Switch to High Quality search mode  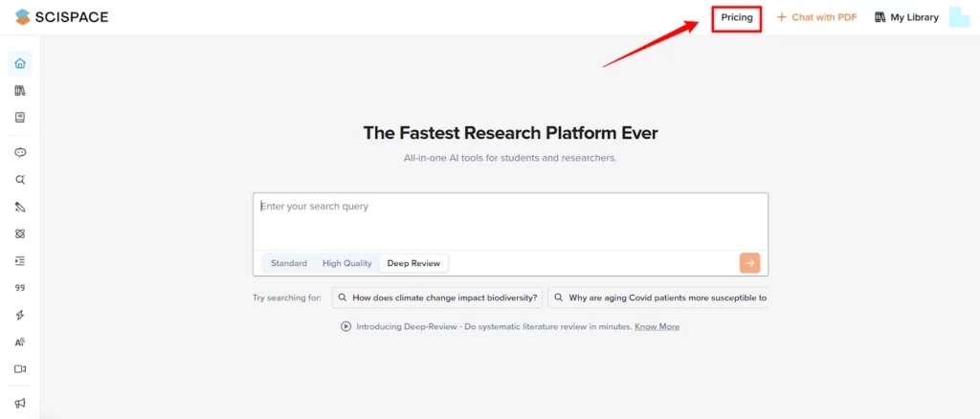tap(346, 263)
